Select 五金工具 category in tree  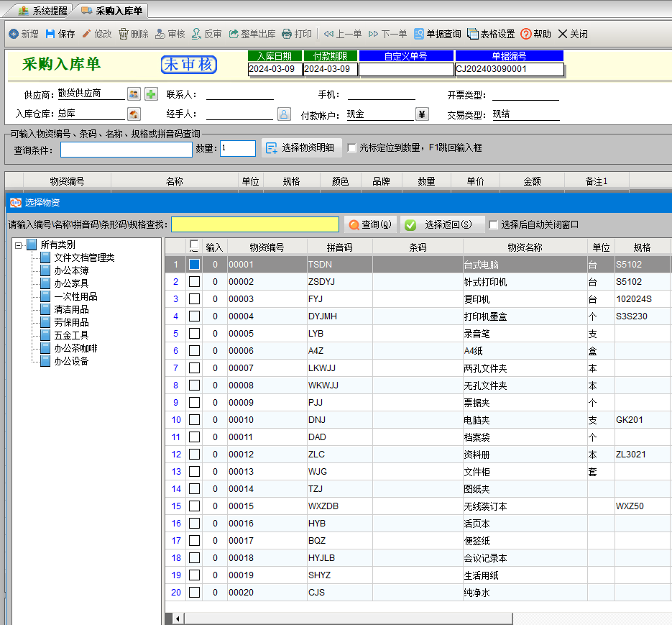71,335
